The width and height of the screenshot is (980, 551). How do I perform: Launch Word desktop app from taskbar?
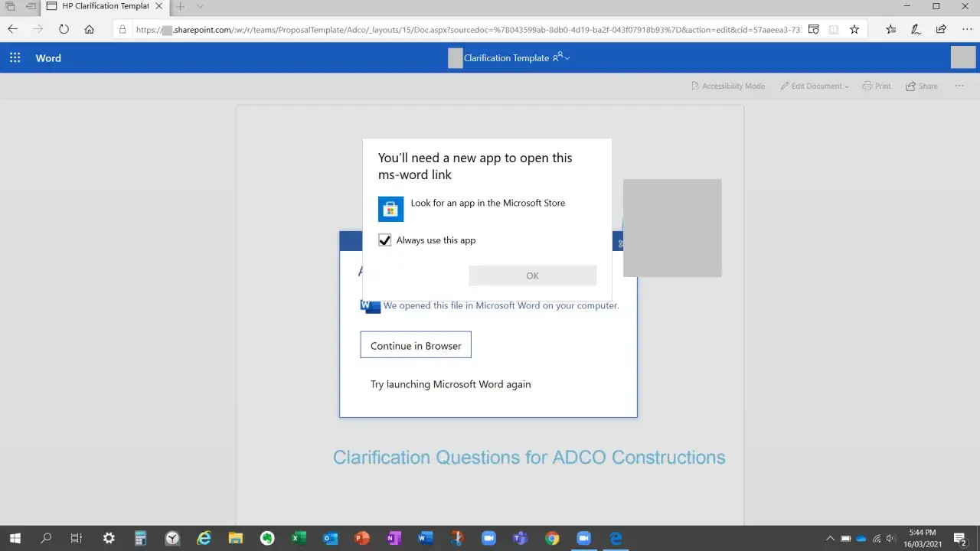425,538
